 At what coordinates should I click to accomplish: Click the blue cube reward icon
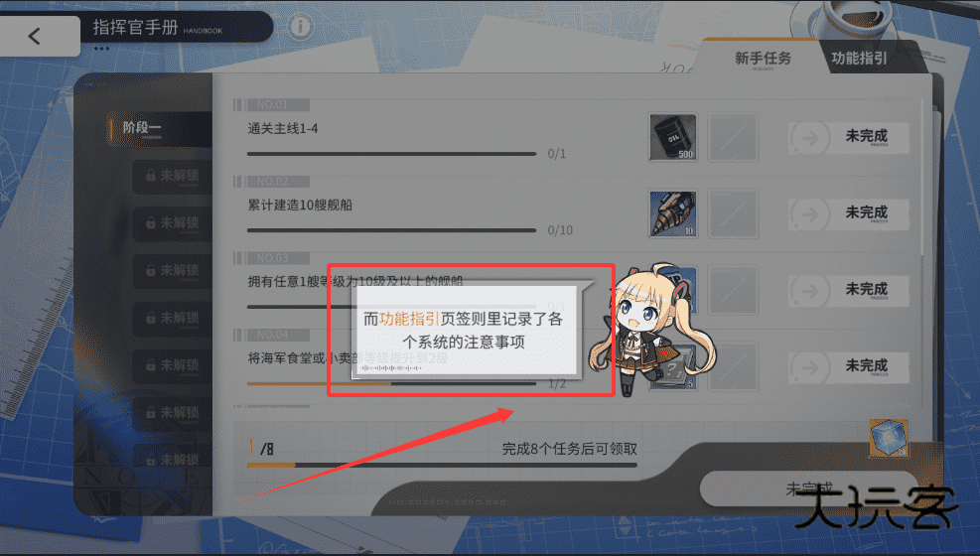[888, 438]
